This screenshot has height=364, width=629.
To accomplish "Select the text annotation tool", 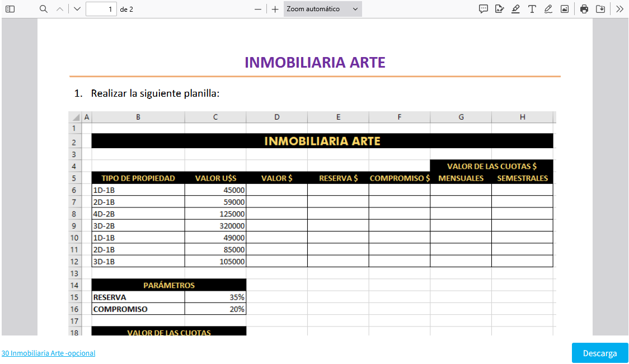I will pos(532,9).
